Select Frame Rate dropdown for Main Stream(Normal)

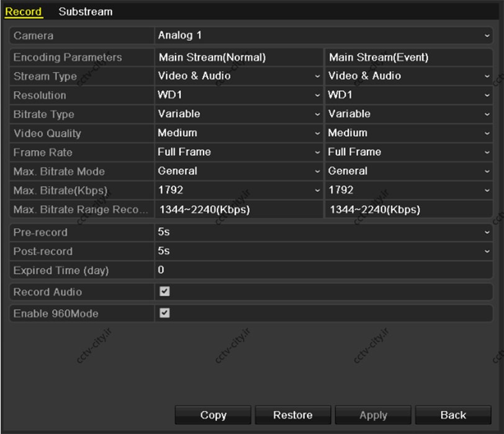coord(239,152)
